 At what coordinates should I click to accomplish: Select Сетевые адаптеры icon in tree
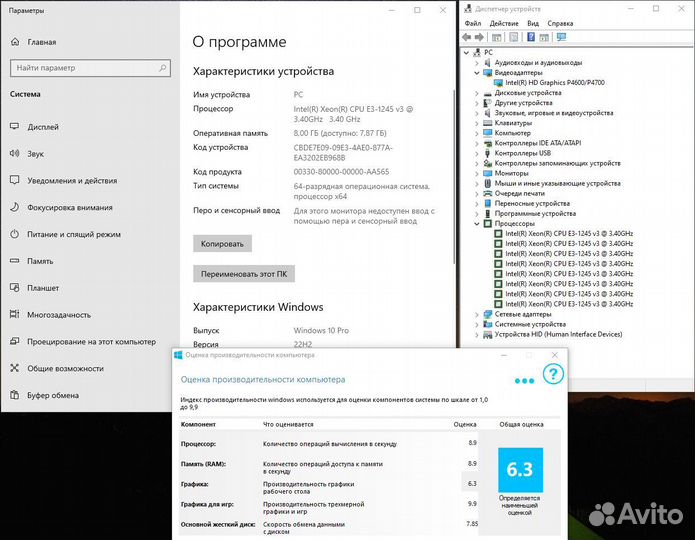(488, 314)
